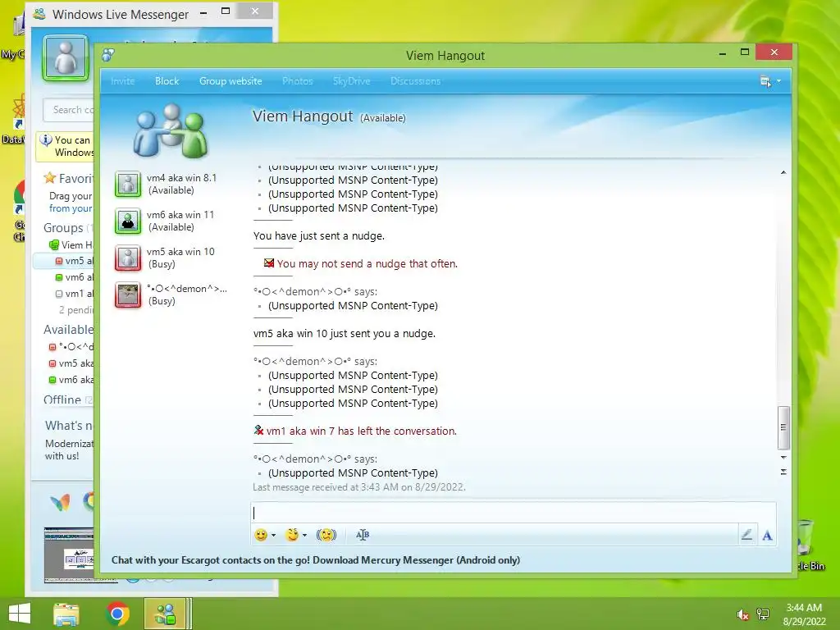This screenshot has width=840, height=630.
Task: Click the ad thumbnail in Messenger window
Action: pos(69,555)
